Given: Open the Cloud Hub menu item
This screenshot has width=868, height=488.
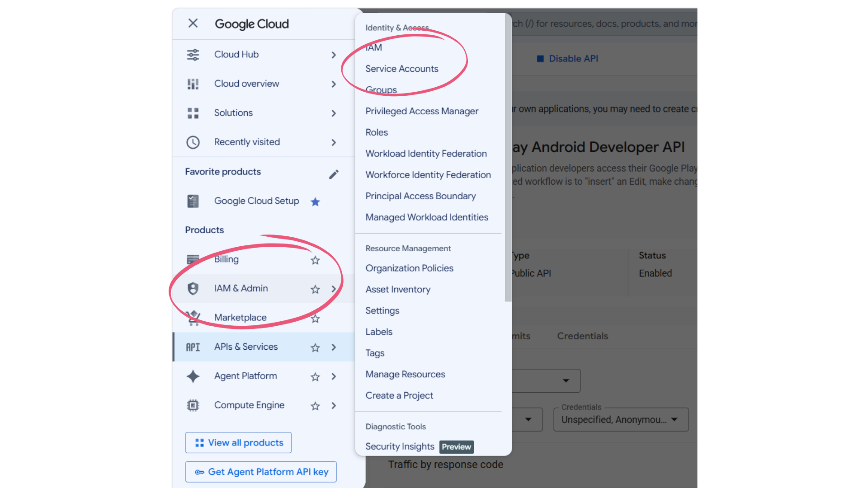Looking at the screenshot, I should [x=264, y=55].
